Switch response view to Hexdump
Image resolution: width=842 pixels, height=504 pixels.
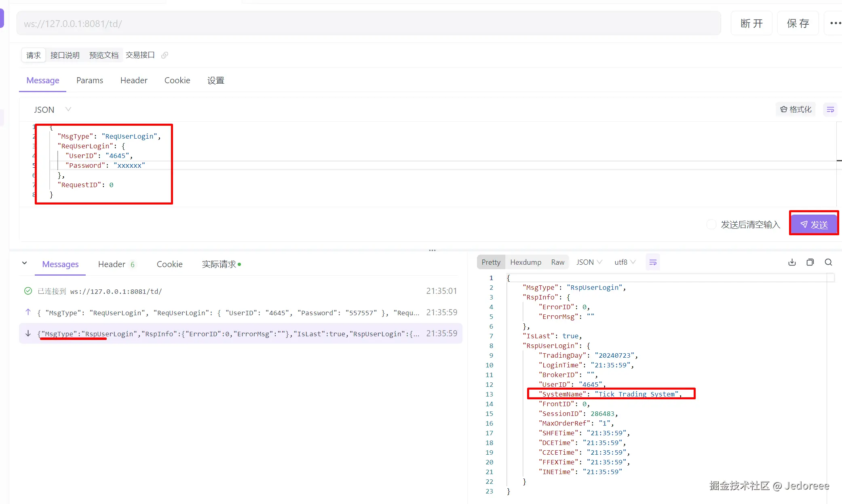pos(525,262)
